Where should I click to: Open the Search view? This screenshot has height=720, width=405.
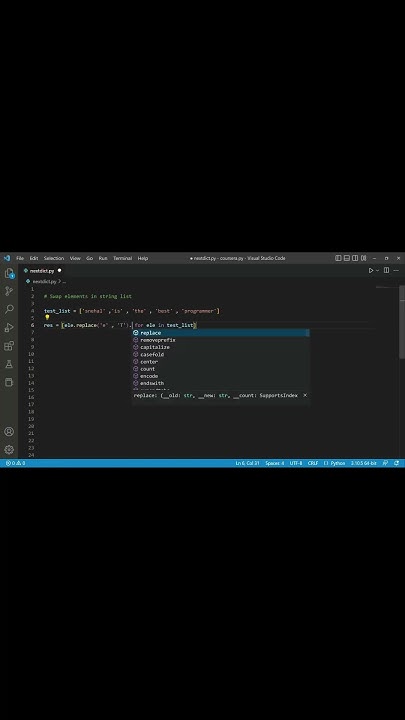coord(9,309)
